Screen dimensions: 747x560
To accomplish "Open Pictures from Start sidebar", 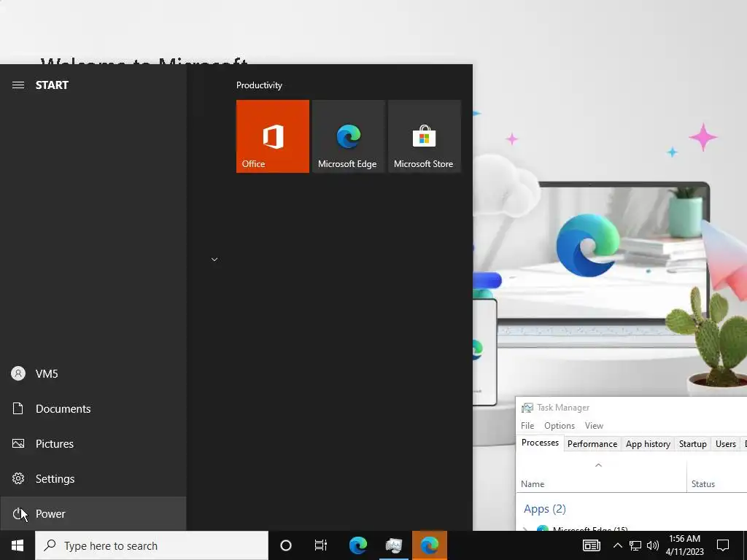I will tap(93, 444).
